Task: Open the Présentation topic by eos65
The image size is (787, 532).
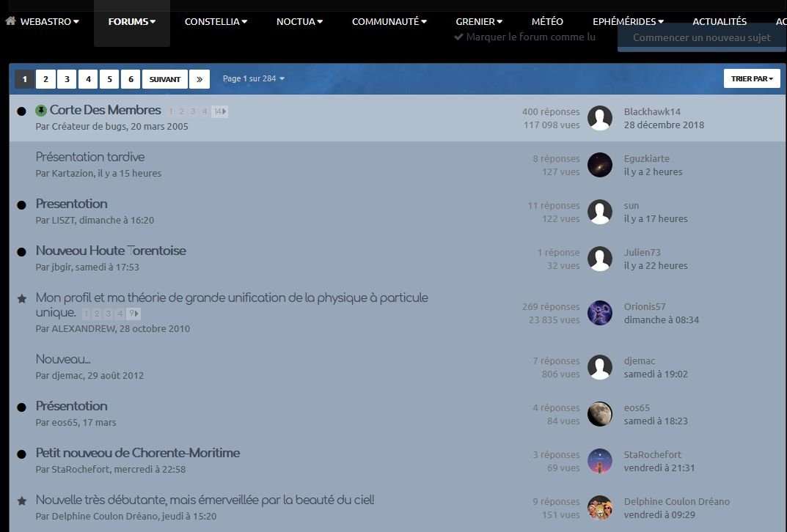Action: 71,406
